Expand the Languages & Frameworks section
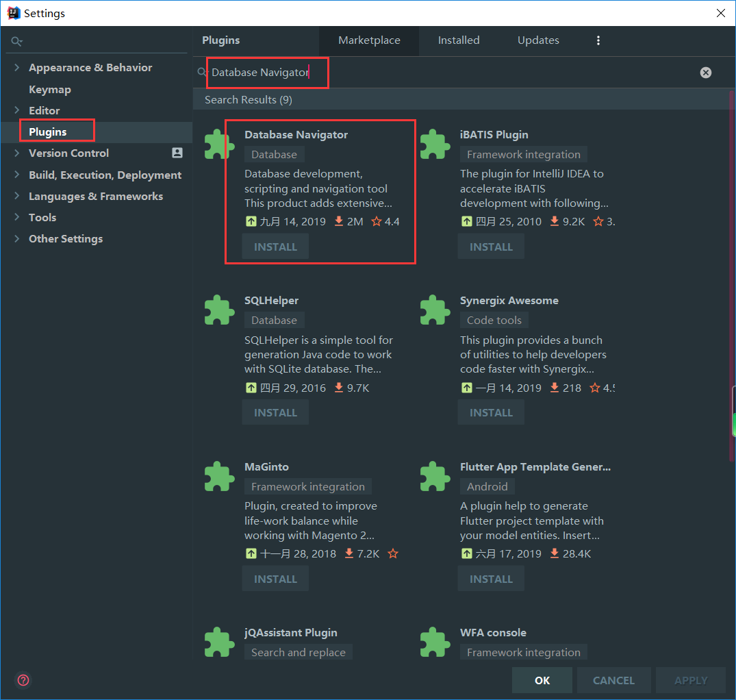The image size is (736, 700). (x=16, y=196)
